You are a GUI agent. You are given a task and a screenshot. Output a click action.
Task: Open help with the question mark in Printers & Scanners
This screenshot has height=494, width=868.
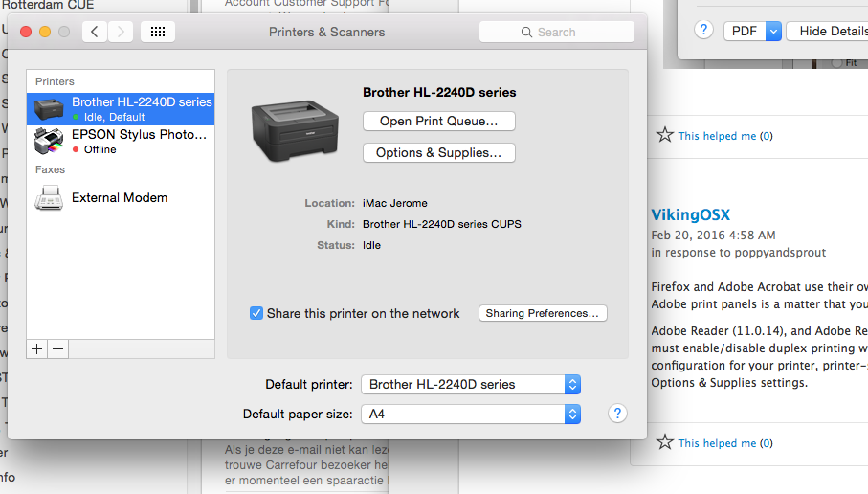point(618,414)
